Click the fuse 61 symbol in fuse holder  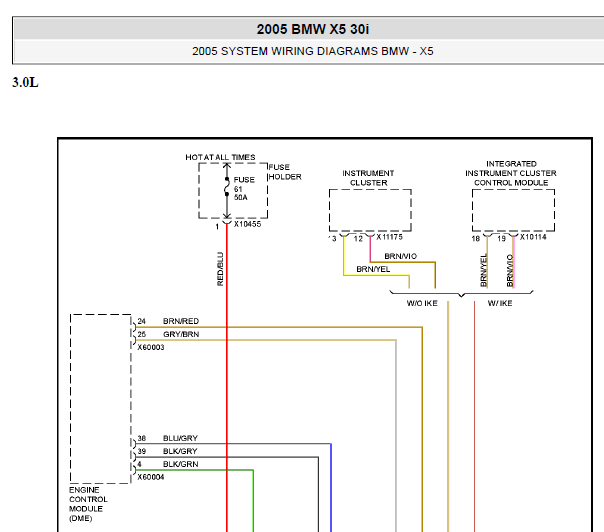pyautogui.click(x=227, y=187)
